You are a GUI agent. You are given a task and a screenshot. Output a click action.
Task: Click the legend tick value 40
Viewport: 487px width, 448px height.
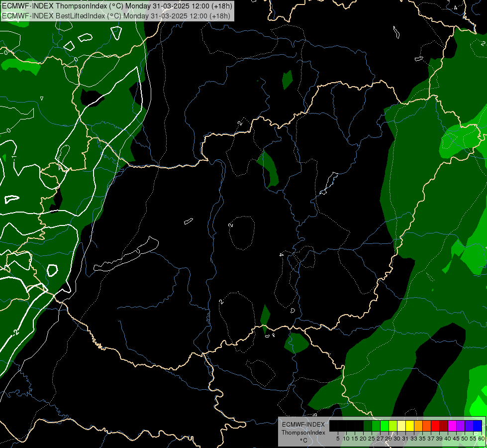(x=448, y=439)
